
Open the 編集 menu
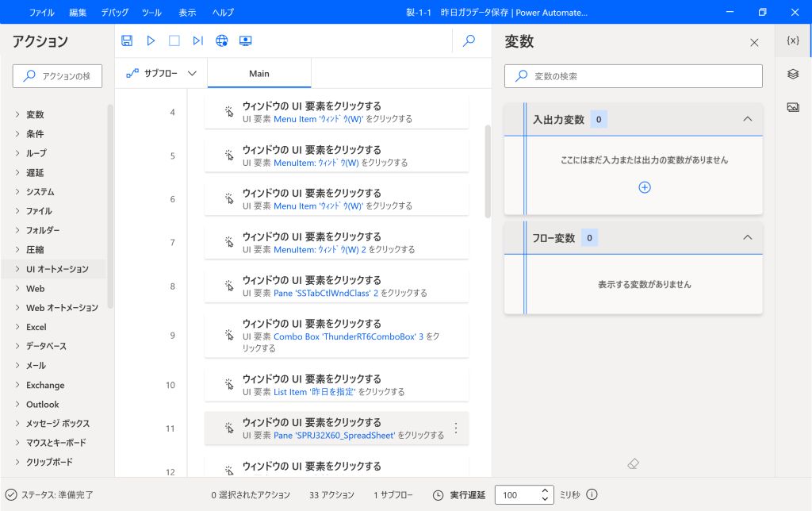(78, 13)
